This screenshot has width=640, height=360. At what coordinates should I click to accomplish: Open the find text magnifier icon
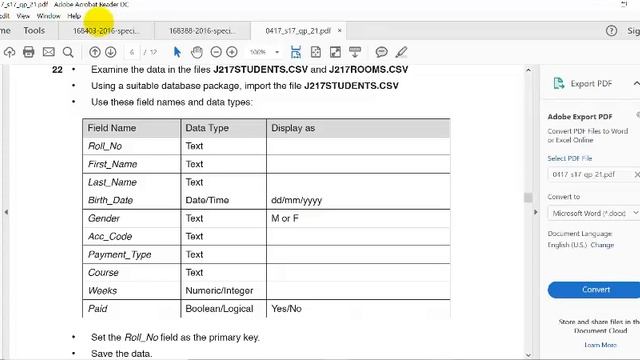pos(68,52)
